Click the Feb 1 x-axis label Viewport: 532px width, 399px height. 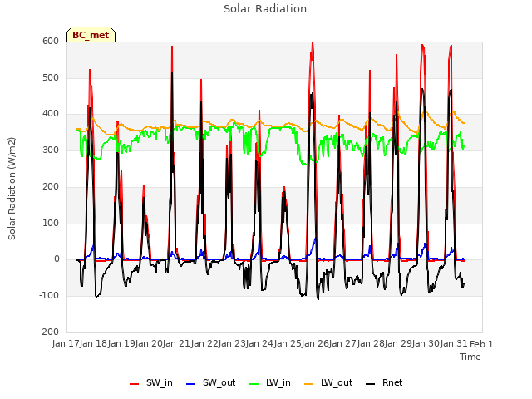(x=481, y=344)
